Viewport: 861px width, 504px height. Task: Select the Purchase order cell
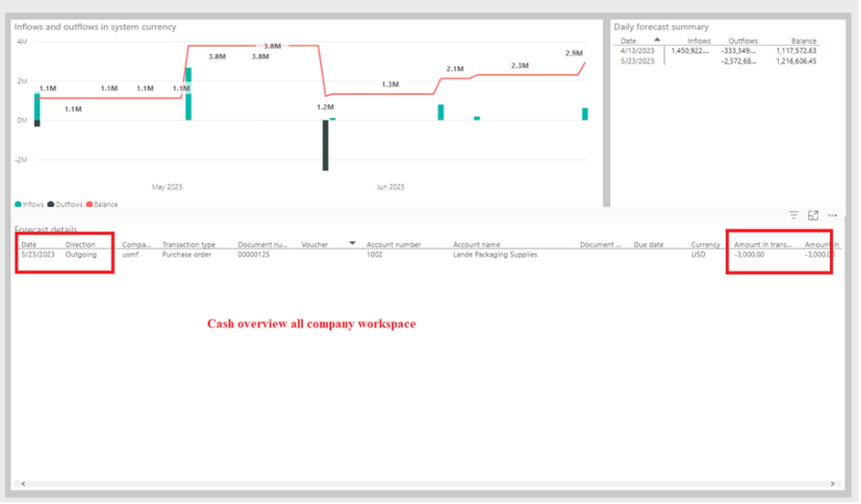186,254
